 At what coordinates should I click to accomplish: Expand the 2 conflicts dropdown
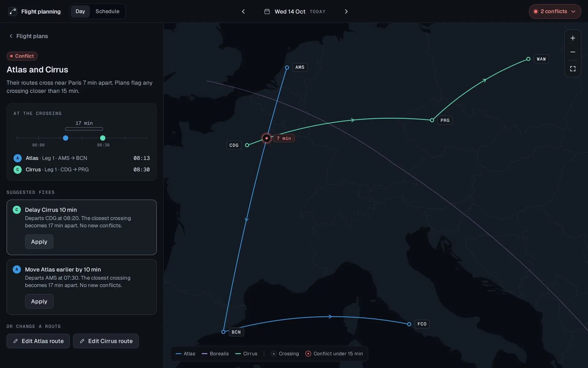[555, 11]
